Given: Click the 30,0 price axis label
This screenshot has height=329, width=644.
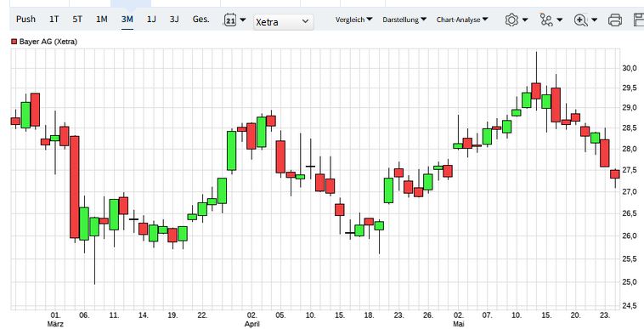Looking at the screenshot, I should point(630,68).
